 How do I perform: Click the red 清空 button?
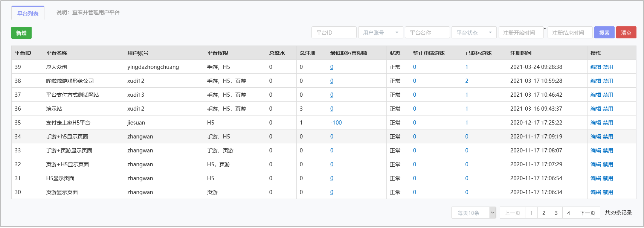coord(626,32)
